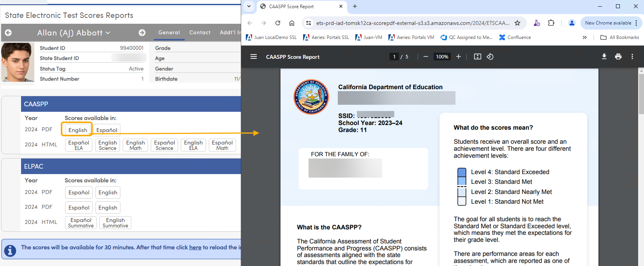644x266 pixels.
Task: Open Aeries: Portals SSL bookmark
Action: tap(326, 37)
